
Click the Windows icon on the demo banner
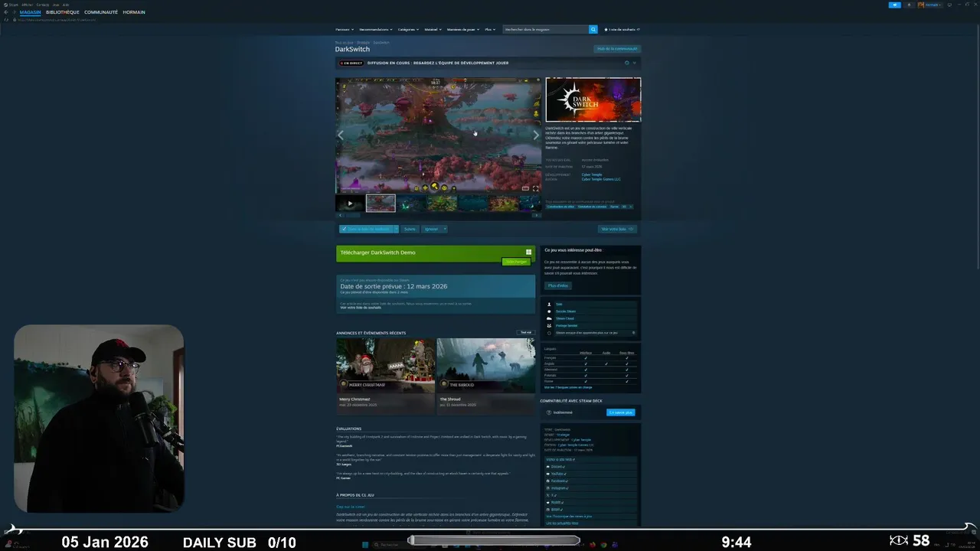point(529,252)
